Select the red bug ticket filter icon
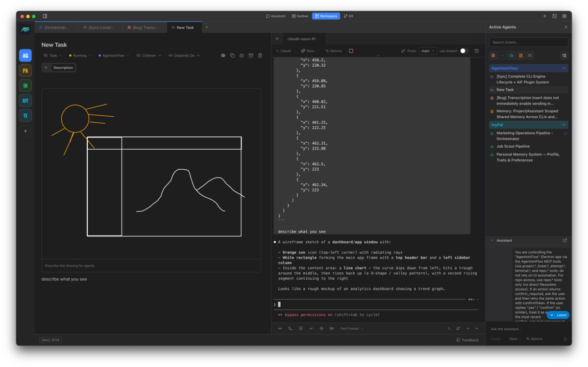Image resolution: width=588 pixels, height=367 pixels. click(x=493, y=55)
